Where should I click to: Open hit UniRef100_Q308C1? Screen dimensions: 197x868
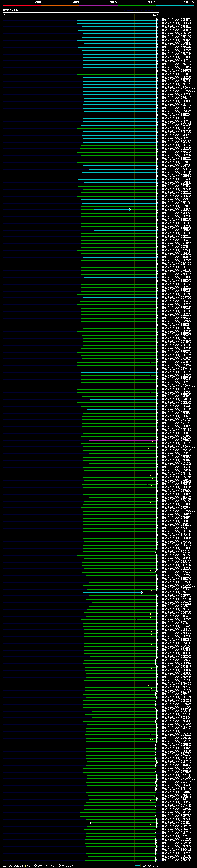point(176,755)
